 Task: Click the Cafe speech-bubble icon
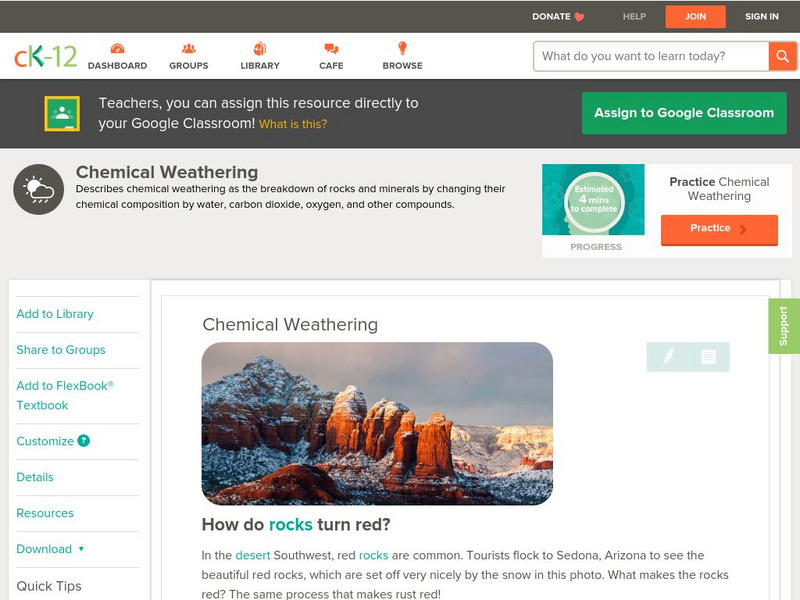330,47
